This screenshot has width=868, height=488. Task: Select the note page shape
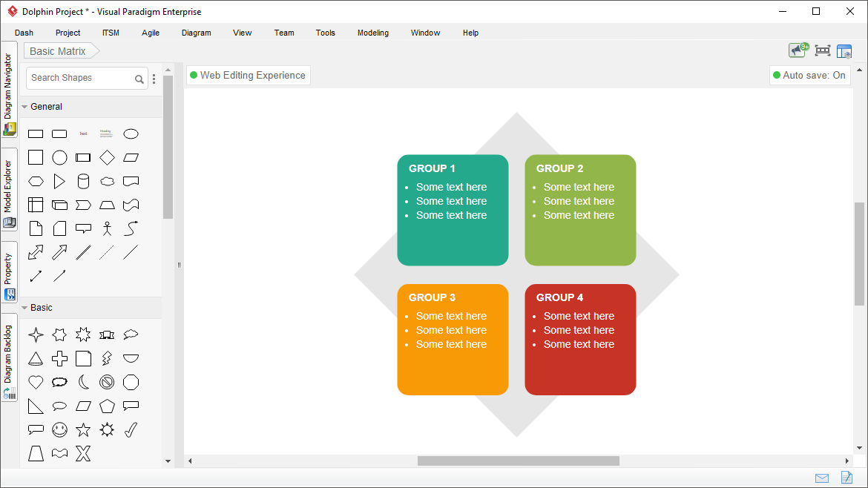[x=36, y=228]
